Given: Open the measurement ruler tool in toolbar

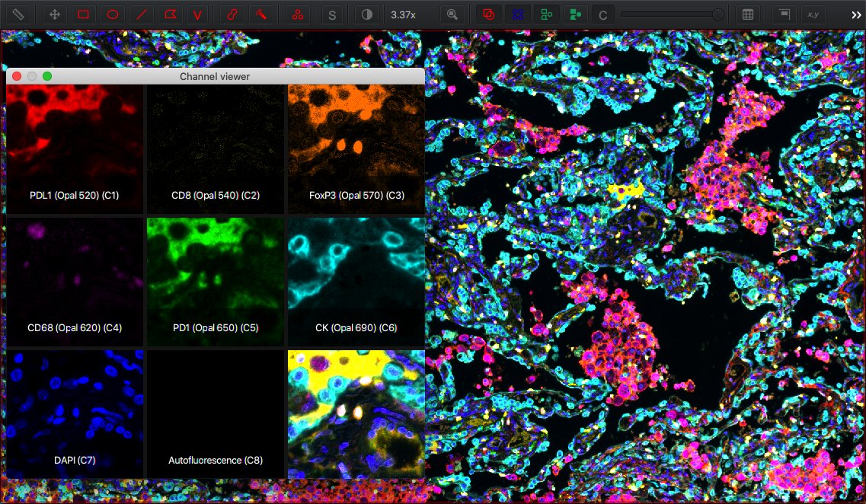Looking at the screenshot, I should 18,14.
